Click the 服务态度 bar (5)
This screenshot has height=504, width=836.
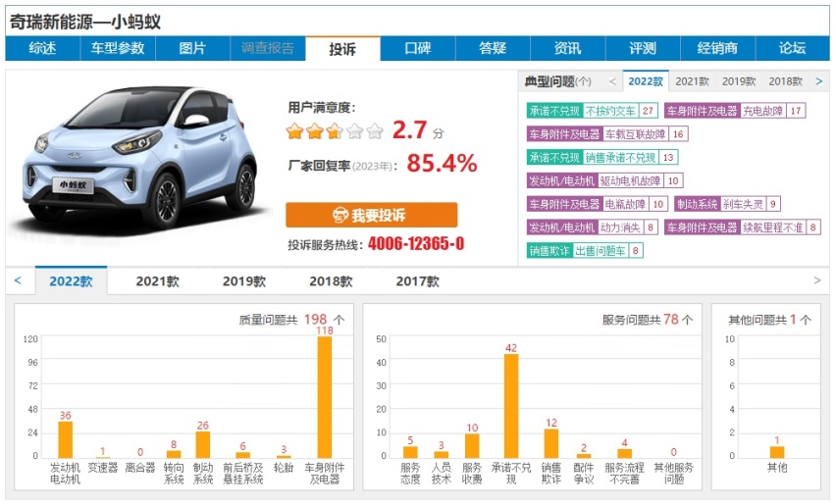coord(410,452)
